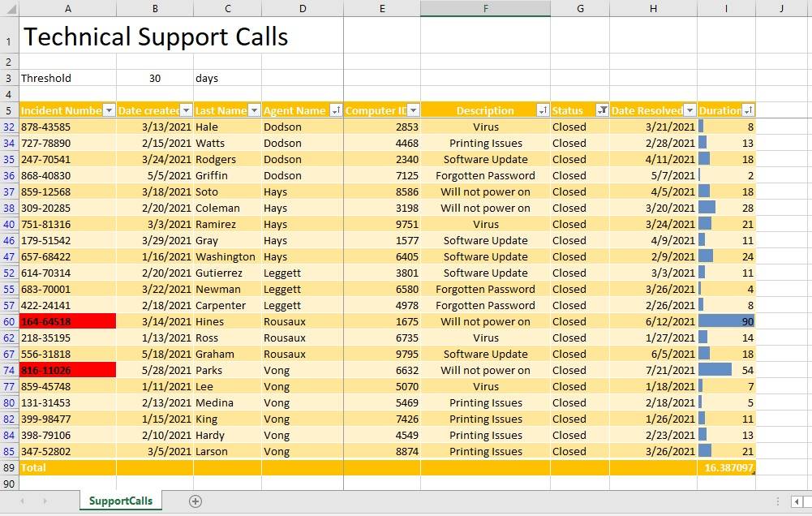This screenshot has height=516, width=812.
Task: Click the Select All corner triangle
Action: click(9, 8)
